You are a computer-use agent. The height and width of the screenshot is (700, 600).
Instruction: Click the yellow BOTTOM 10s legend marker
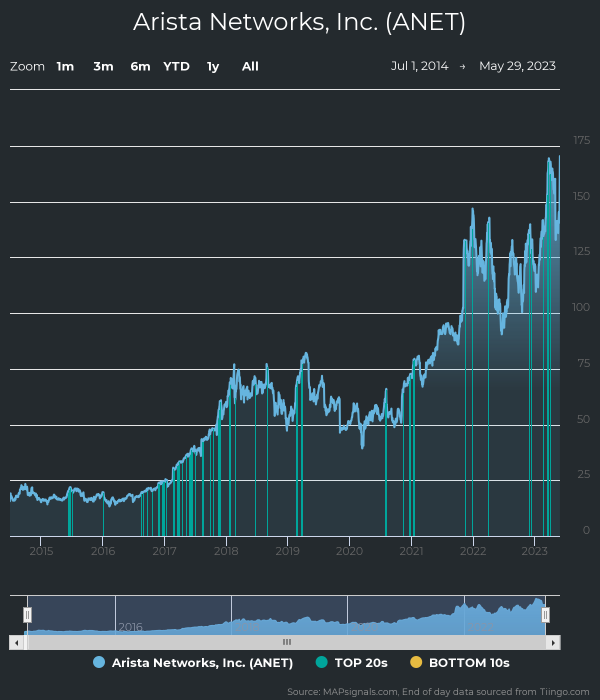416,662
